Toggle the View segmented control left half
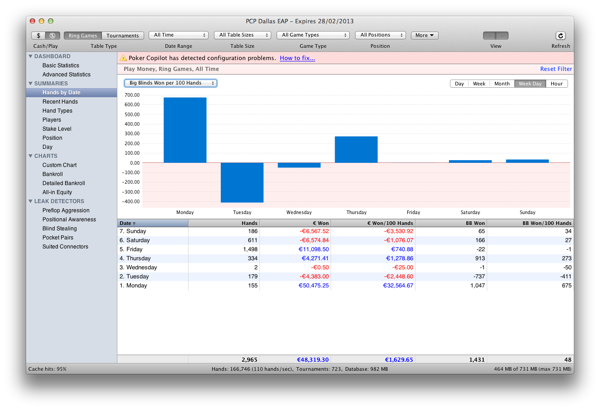This screenshot has width=600, height=410. 489,36
